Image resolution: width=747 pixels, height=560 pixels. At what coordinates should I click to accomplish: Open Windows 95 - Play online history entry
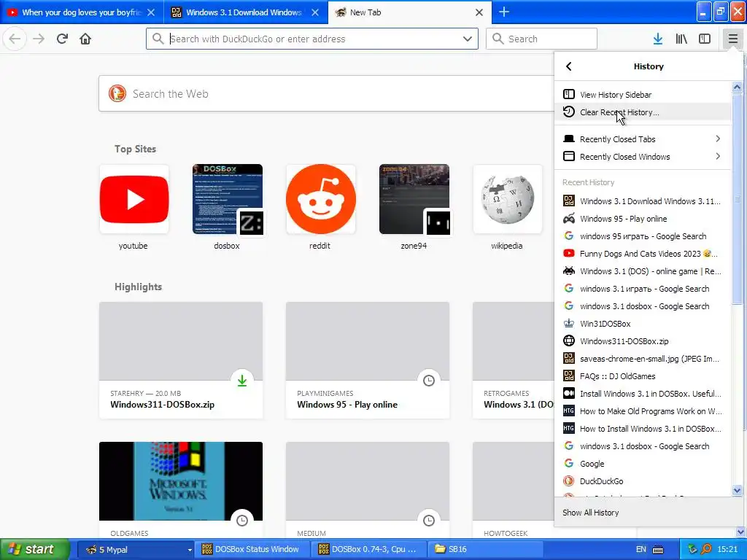(642, 219)
